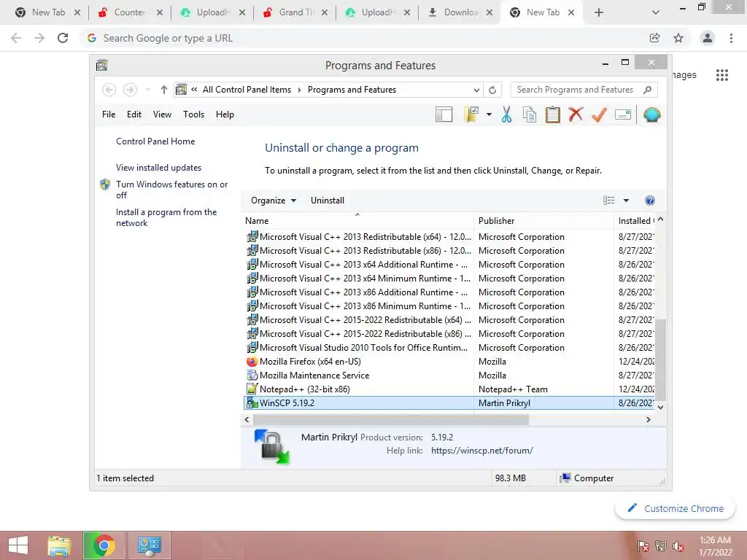
Task: Open Windows Start button
Action: (x=18, y=545)
